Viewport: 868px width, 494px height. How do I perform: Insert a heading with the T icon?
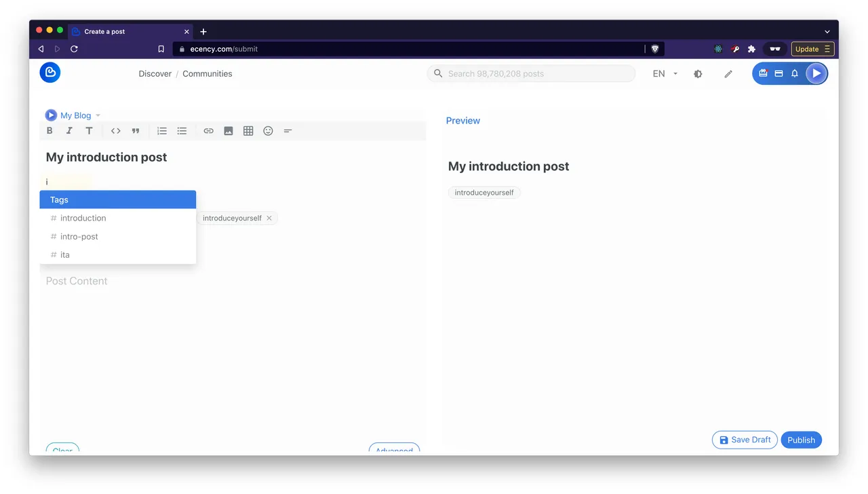point(89,131)
